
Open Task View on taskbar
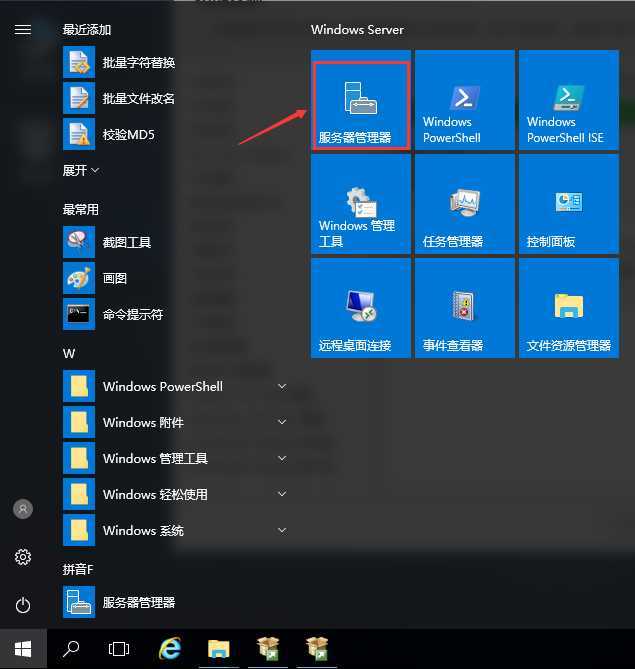[x=119, y=649]
